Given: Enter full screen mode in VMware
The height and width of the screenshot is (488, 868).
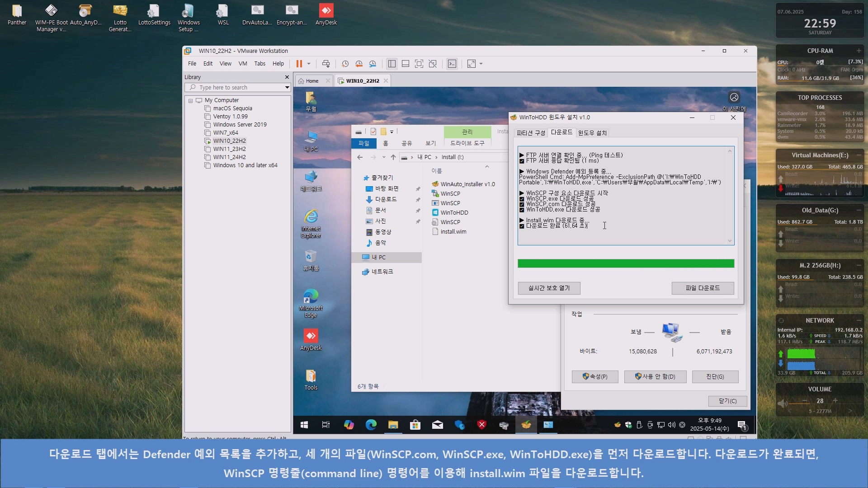Looking at the screenshot, I should [419, 64].
